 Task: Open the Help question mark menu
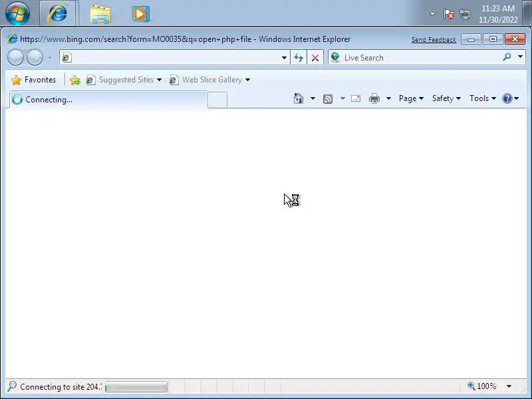[510, 98]
